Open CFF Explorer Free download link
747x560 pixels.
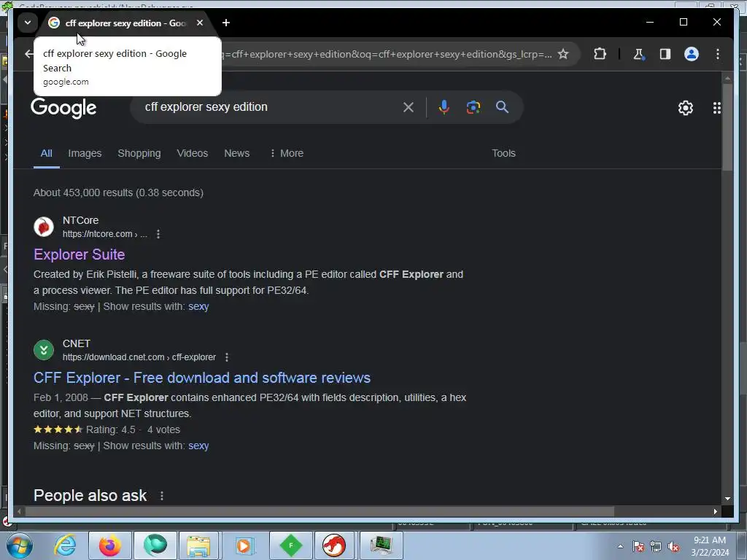(202, 378)
